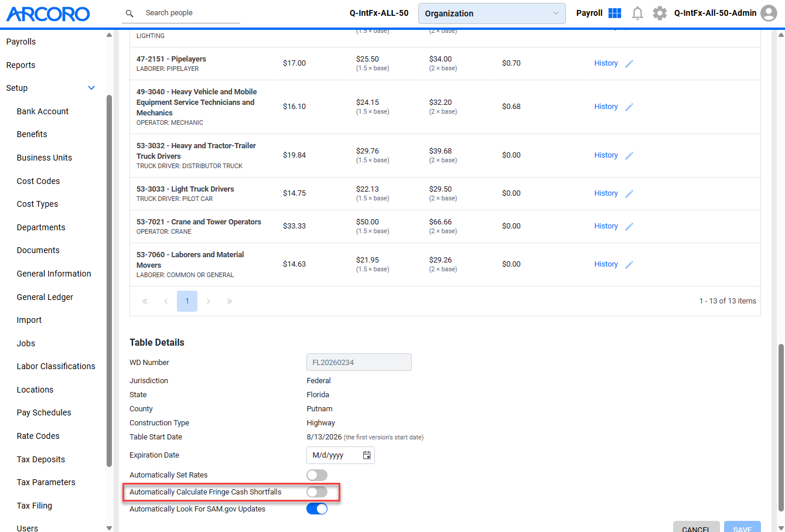The image size is (785, 532).
Task: Edit the Light Truck Drivers row pencil
Action: 629,193
